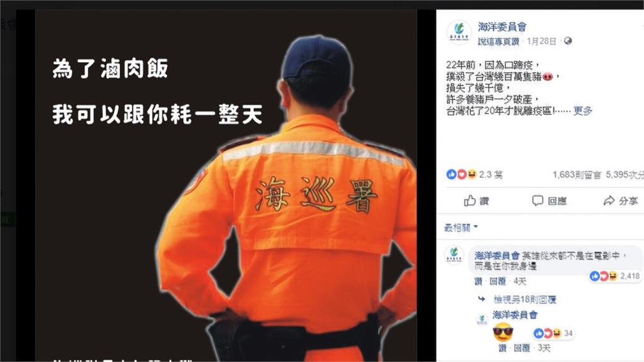Open the public globe privacy icon
Screen dimensions: 644x362
[568, 41]
